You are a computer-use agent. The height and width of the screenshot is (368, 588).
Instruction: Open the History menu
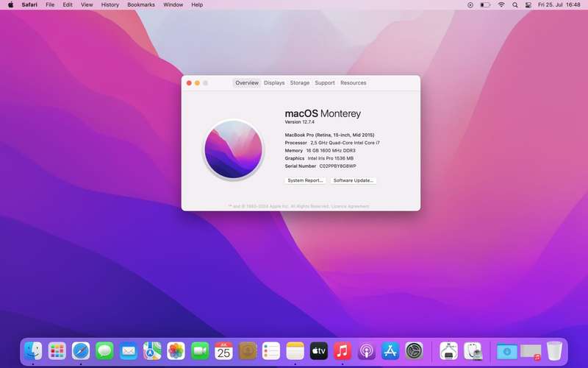pyautogui.click(x=110, y=5)
